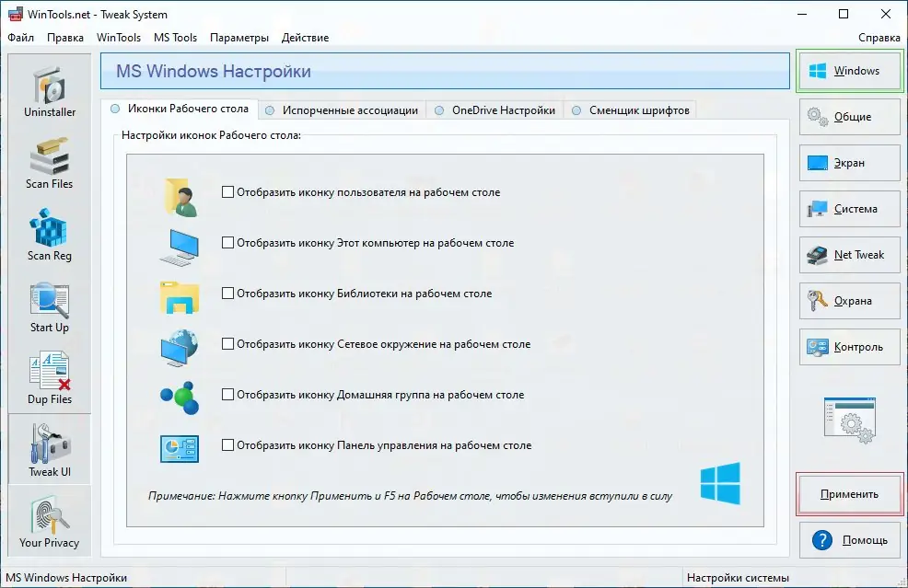Click the Помощь help button
The image size is (908, 588).
849,540
